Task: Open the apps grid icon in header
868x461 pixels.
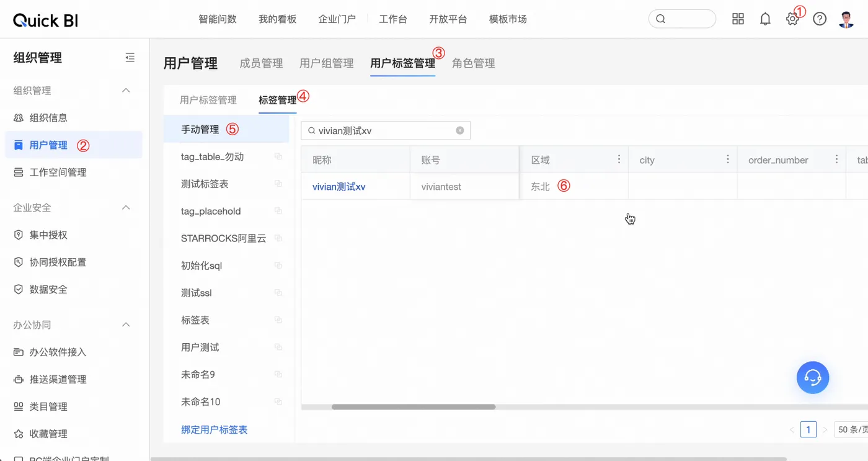Action: [x=738, y=19]
